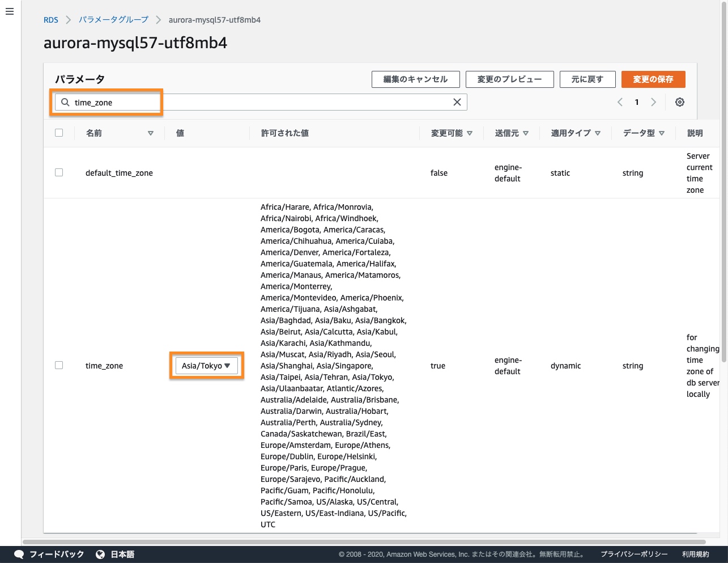The image size is (728, 563).
Task: Sort by 名前 column arrow
Action: pyautogui.click(x=150, y=133)
